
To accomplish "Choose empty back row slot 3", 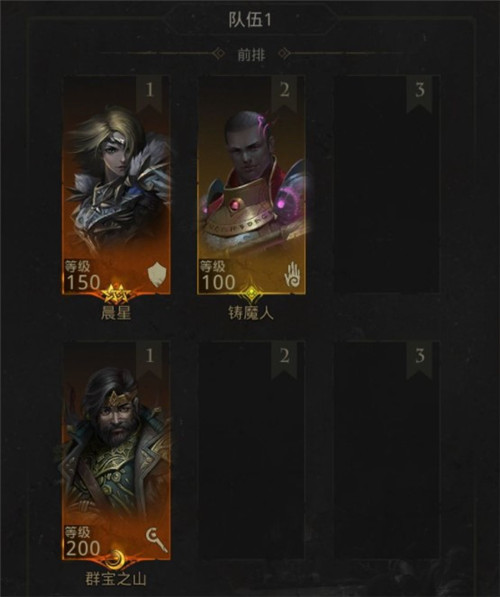I will (x=386, y=451).
